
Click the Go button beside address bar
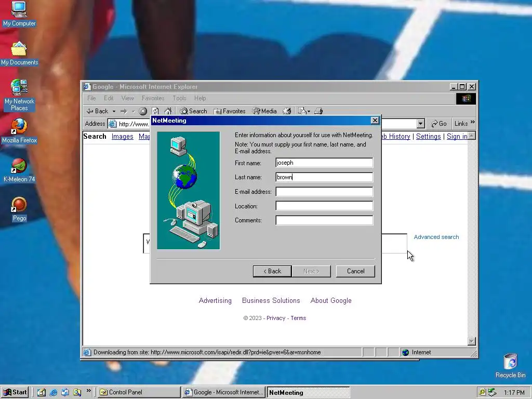coord(439,124)
